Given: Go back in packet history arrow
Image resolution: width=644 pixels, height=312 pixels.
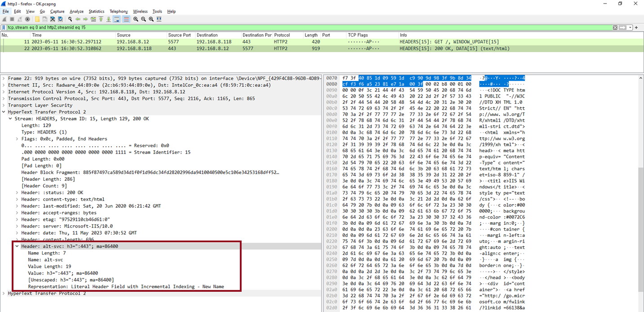Looking at the screenshot, I should [78, 19].
